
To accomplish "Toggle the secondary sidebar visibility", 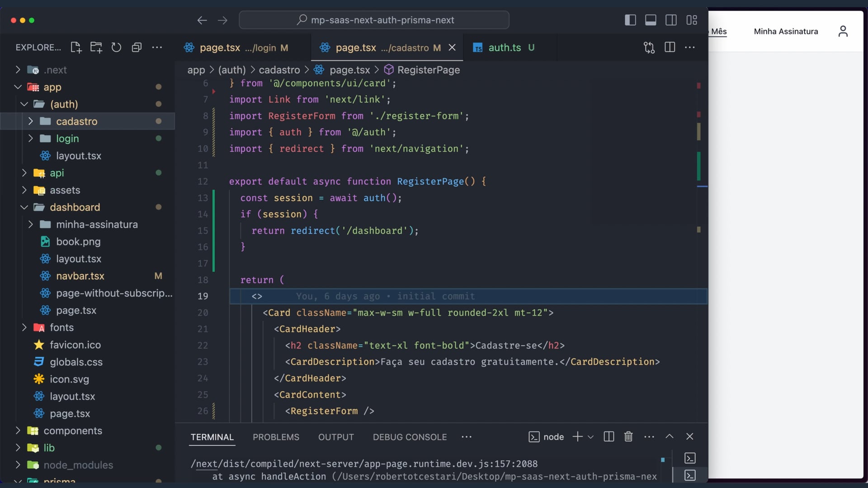I will pyautogui.click(x=671, y=20).
